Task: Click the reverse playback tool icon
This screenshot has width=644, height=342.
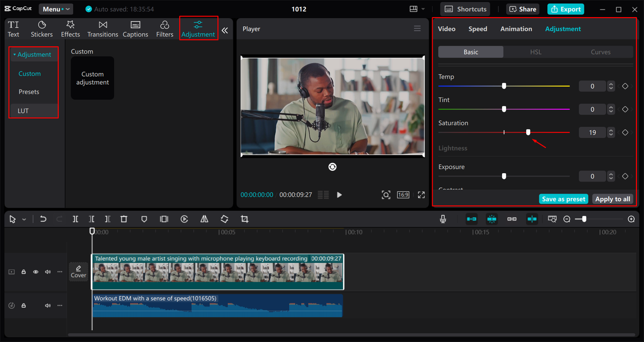Action: pos(184,219)
